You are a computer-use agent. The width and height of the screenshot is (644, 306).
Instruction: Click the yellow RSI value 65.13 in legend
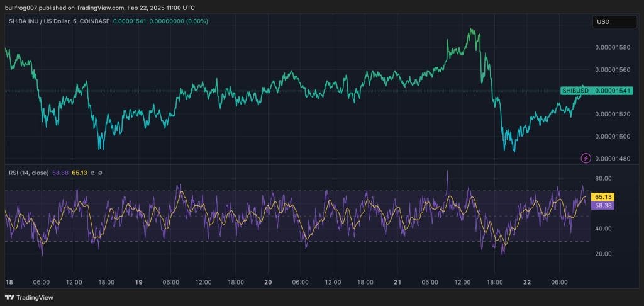(x=79, y=173)
